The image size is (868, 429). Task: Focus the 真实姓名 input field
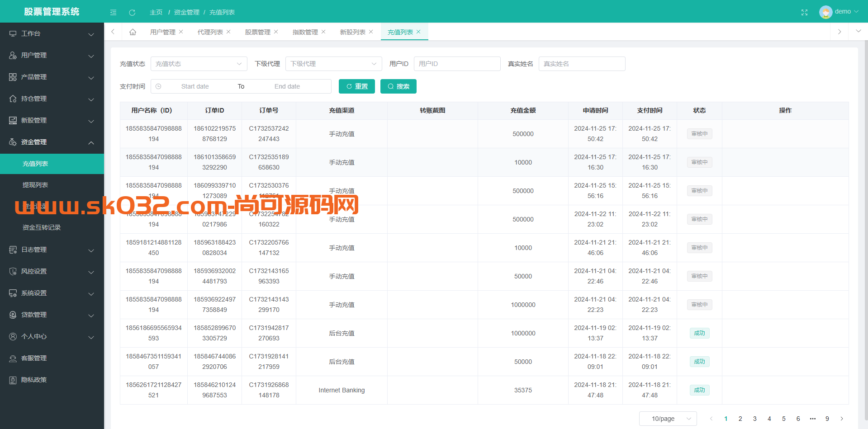(x=582, y=64)
